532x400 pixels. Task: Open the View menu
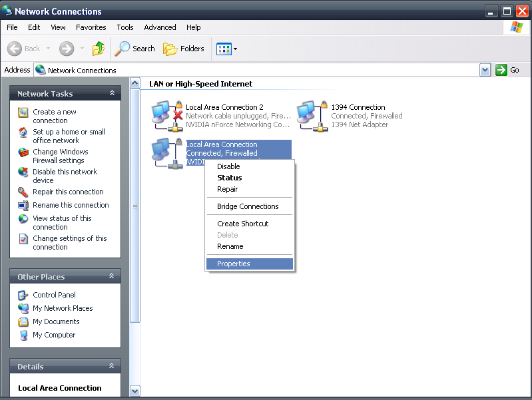58,27
